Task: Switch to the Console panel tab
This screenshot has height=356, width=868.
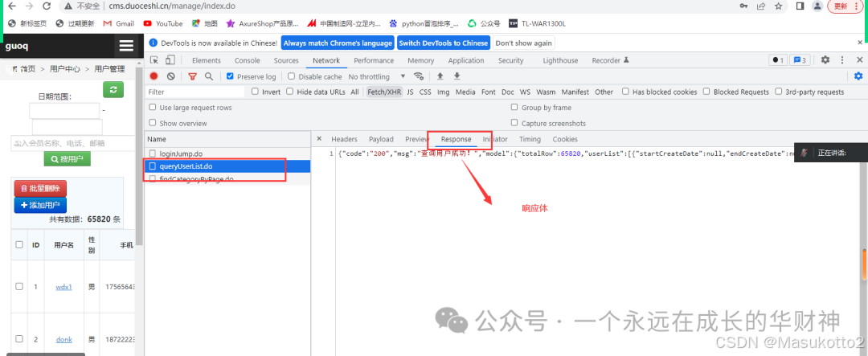Action: coord(247,60)
